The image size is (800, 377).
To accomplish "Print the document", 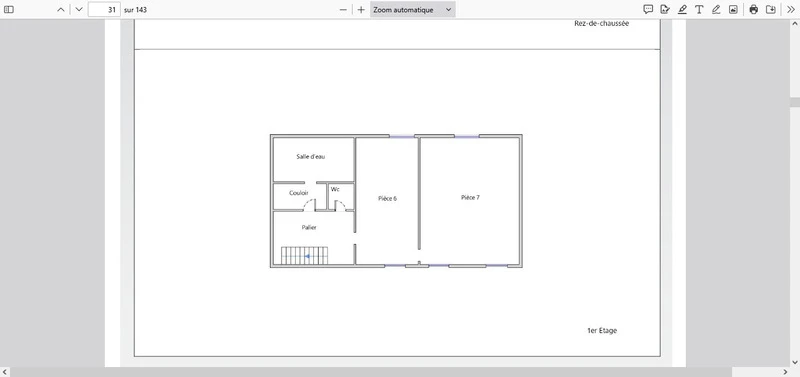I will pos(754,9).
